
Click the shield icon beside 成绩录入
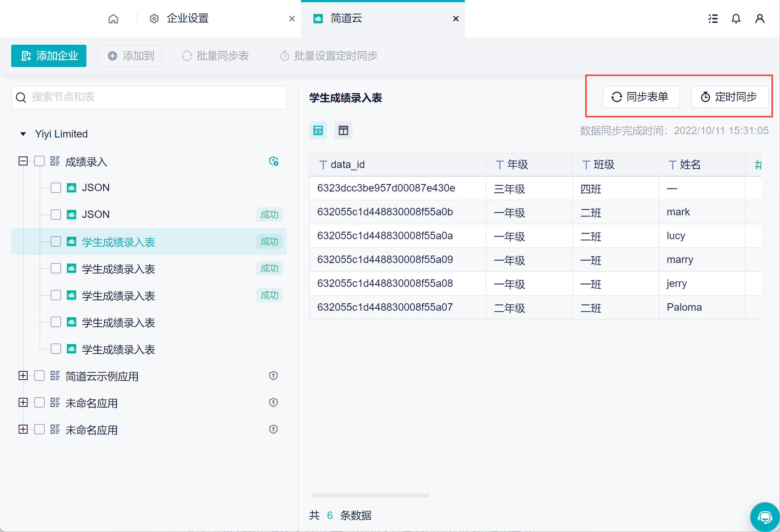pos(273,161)
